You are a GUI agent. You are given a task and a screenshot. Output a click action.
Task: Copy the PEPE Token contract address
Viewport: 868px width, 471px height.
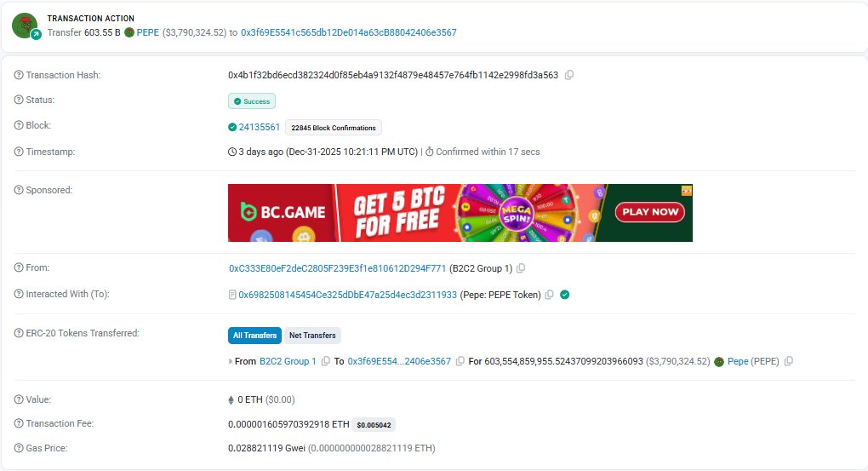[x=549, y=295]
